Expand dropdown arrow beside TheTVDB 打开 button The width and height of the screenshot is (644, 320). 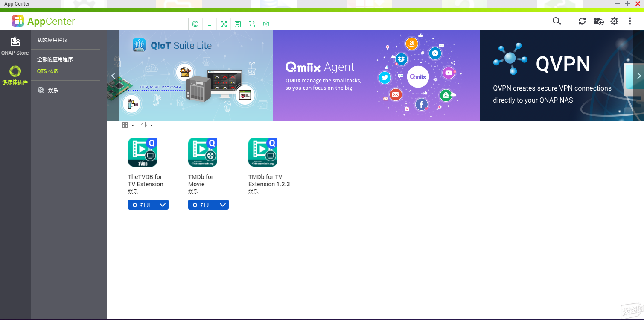[x=163, y=205]
